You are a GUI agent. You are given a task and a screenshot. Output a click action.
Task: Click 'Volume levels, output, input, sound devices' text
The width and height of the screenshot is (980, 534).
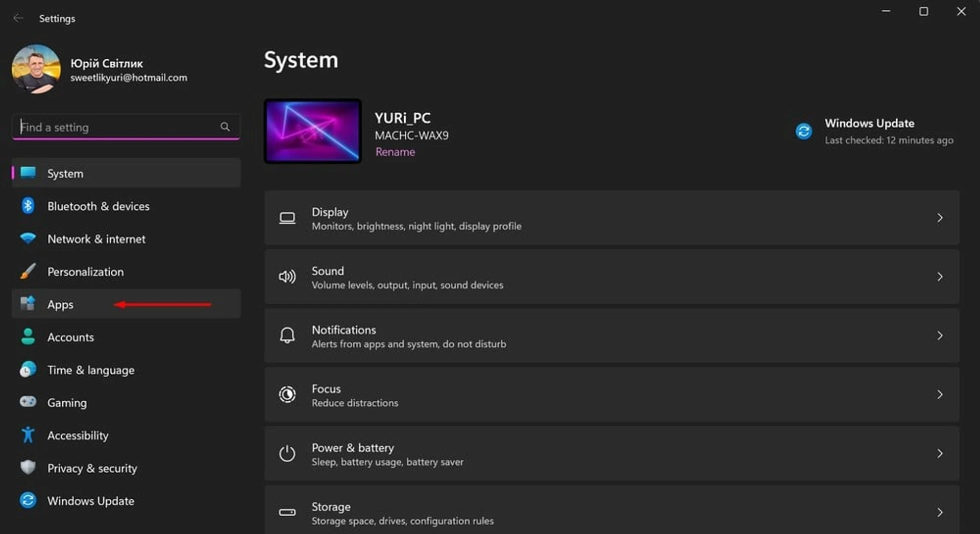407,285
